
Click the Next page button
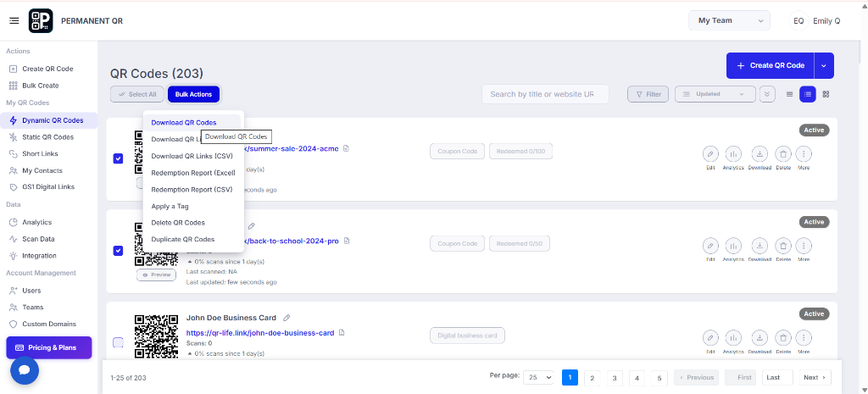point(815,377)
